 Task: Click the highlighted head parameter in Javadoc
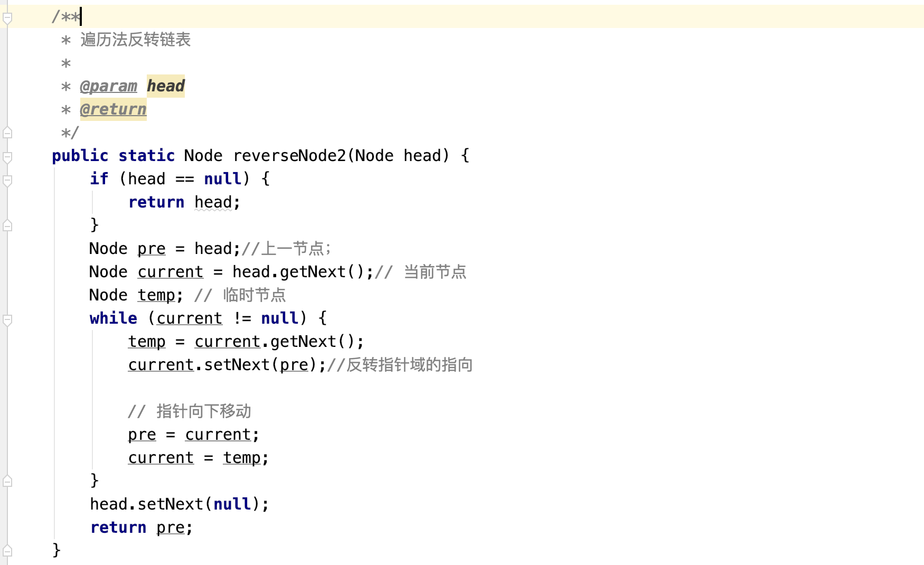point(165,86)
